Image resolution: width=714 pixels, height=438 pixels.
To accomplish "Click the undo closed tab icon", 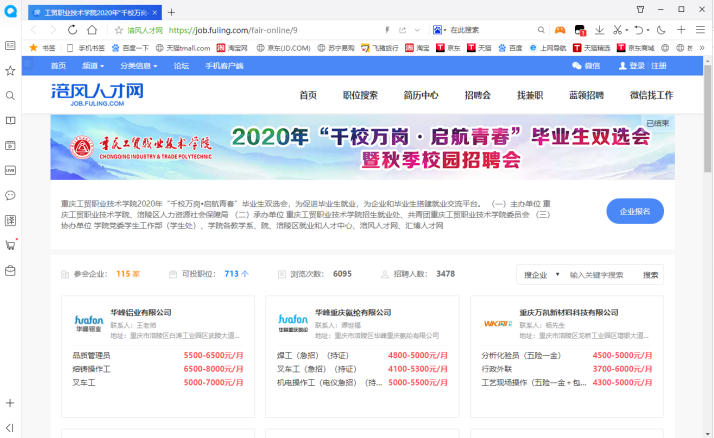I will coord(639,30).
